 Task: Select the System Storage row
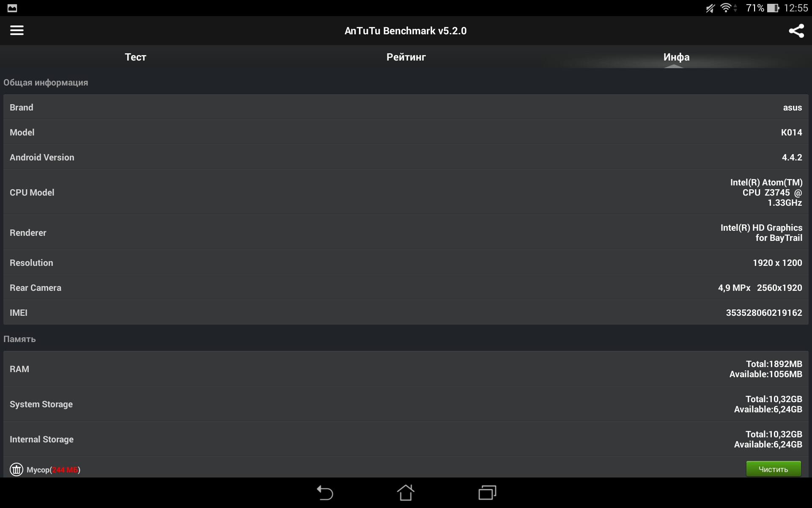click(x=406, y=404)
